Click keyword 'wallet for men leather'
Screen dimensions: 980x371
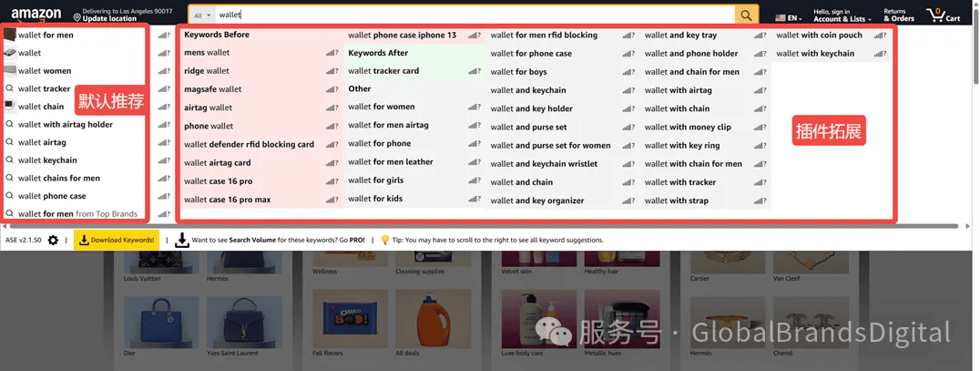[x=391, y=162]
